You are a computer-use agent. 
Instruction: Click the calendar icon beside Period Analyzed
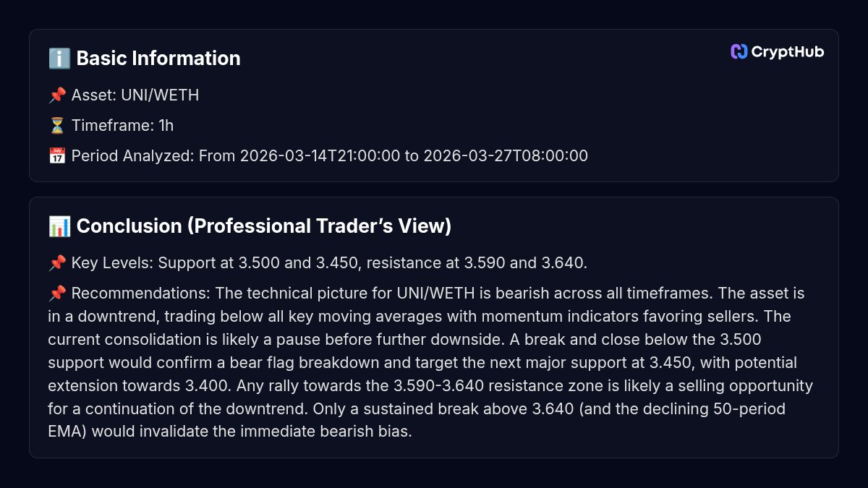pos(57,156)
